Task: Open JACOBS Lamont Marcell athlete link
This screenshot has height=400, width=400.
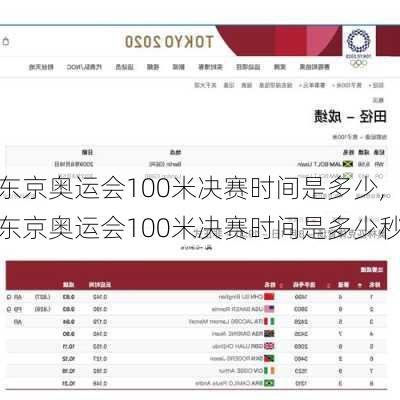Action: (x=226, y=321)
